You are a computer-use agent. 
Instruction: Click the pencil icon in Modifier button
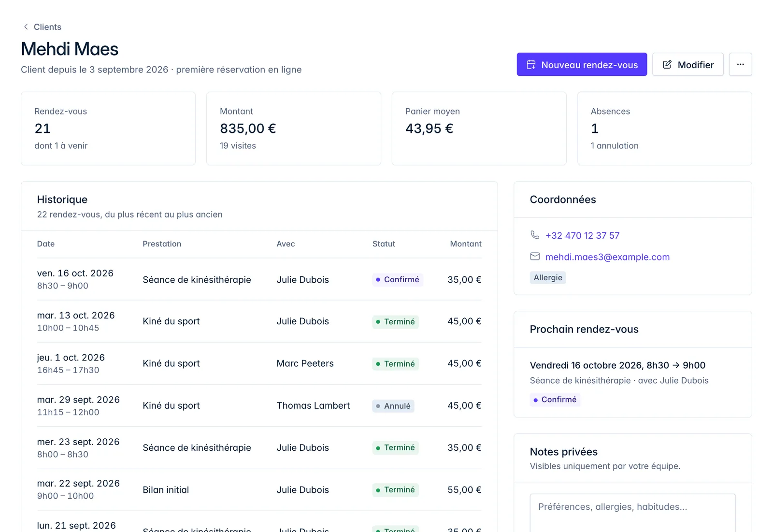click(667, 65)
